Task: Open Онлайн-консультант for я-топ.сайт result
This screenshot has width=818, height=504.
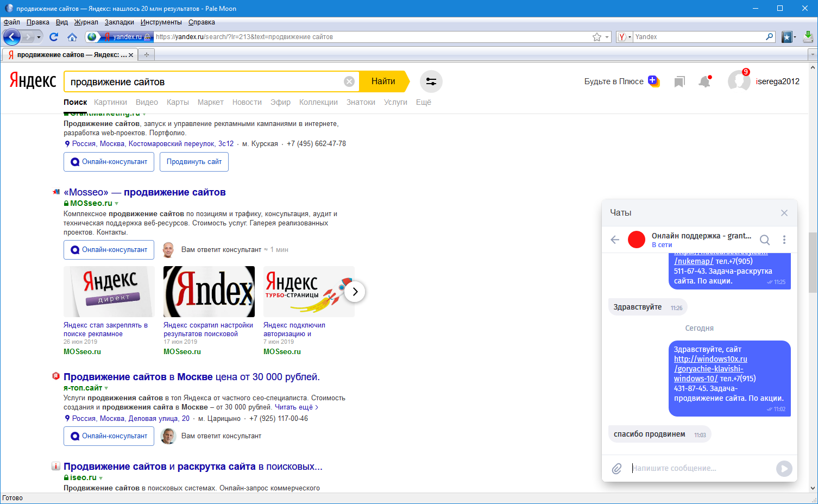Action: coord(109,436)
